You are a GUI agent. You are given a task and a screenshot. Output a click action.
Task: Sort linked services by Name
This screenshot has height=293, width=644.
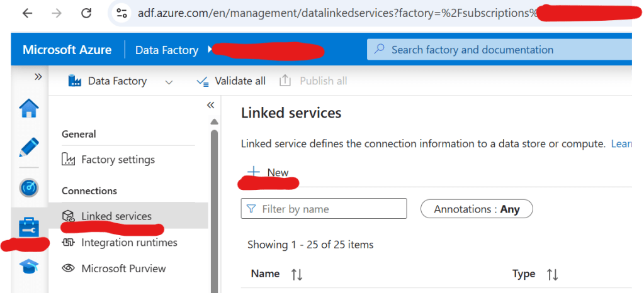tap(297, 274)
